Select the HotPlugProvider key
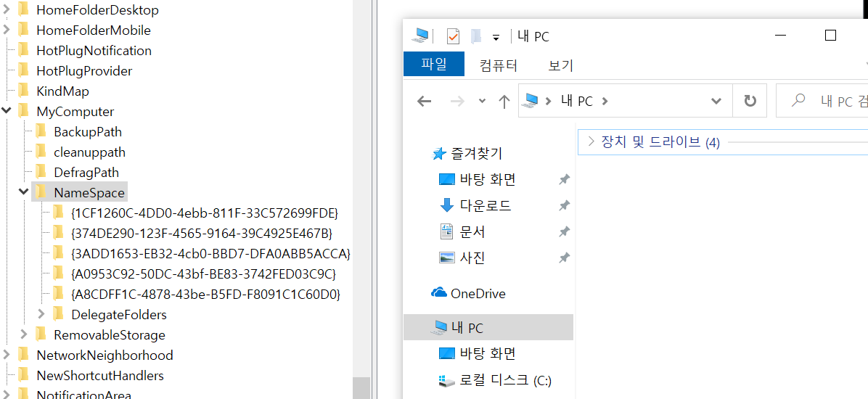Viewport: 868px width, 399px height. pos(84,71)
